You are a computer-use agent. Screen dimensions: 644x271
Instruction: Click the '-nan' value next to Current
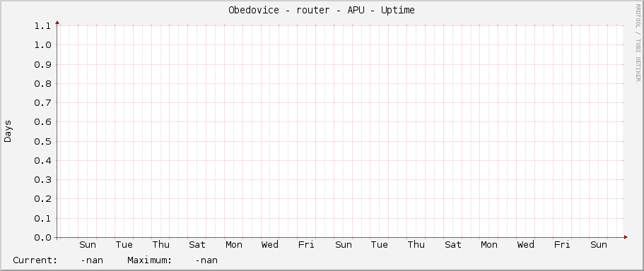tap(92, 260)
